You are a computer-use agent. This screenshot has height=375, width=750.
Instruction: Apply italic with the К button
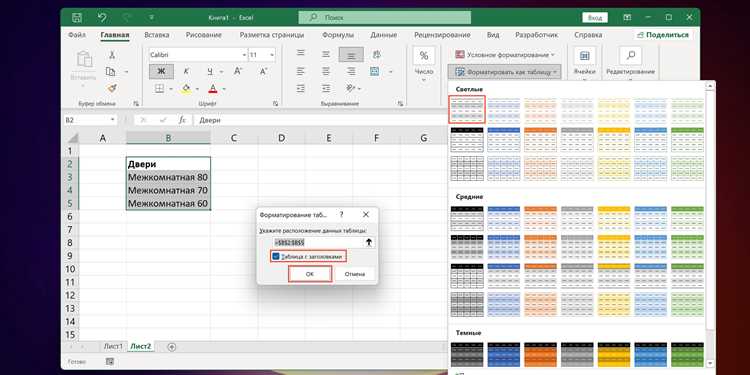coord(187,71)
